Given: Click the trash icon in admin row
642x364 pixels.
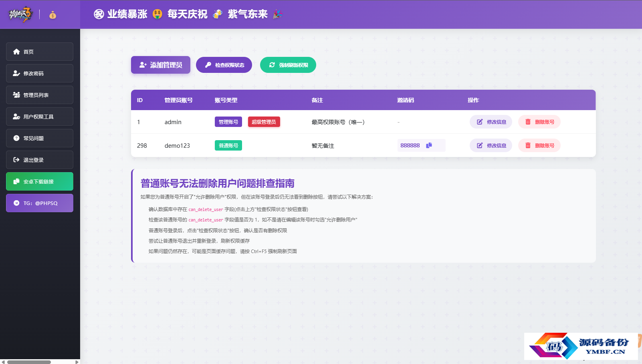Looking at the screenshot, I should pyautogui.click(x=528, y=122).
